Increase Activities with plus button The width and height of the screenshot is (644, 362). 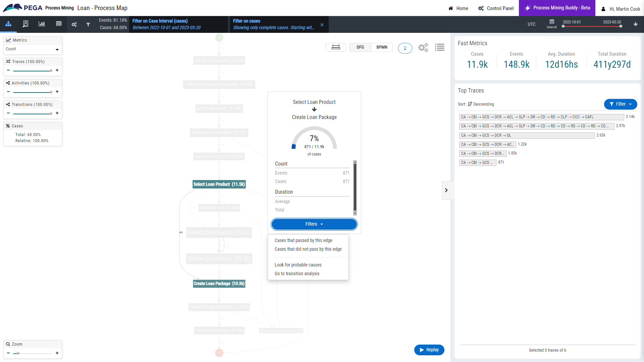coord(57,92)
